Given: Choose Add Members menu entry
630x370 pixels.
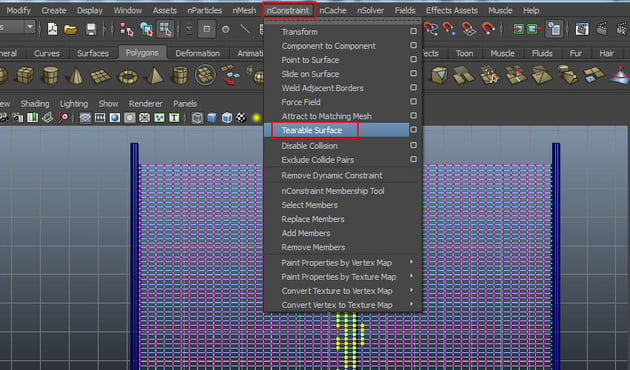Looking at the screenshot, I should 306,233.
